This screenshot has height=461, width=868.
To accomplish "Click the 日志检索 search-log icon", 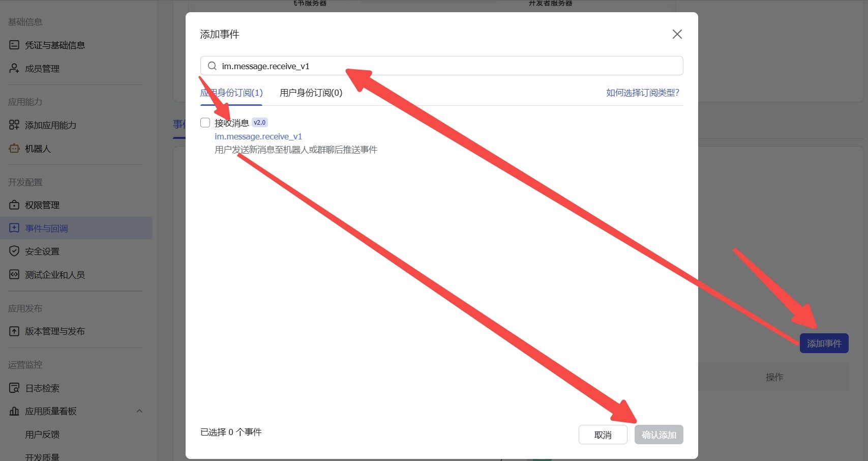I will [x=14, y=388].
